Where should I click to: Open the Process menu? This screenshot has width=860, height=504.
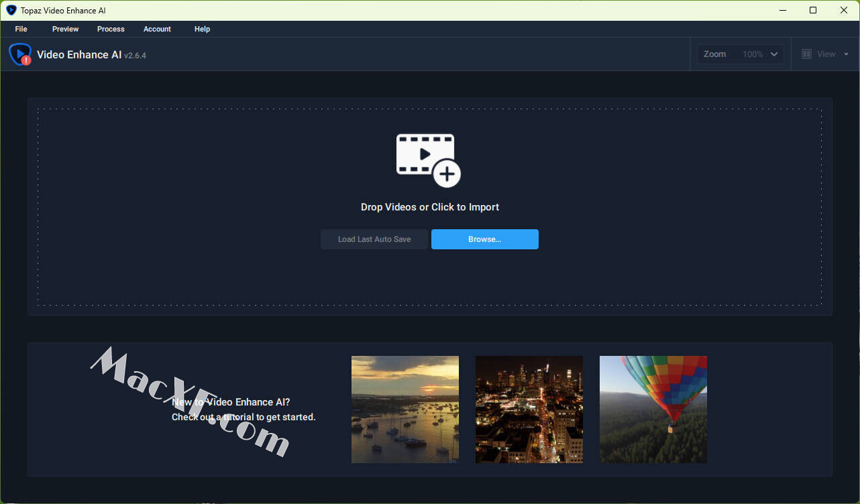(x=111, y=29)
